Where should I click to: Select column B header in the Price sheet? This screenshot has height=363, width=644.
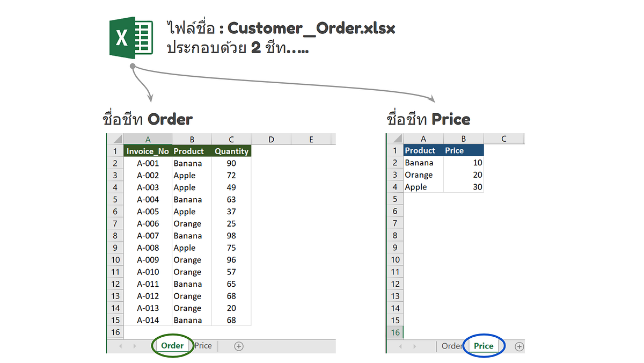pyautogui.click(x=463, y=139)
